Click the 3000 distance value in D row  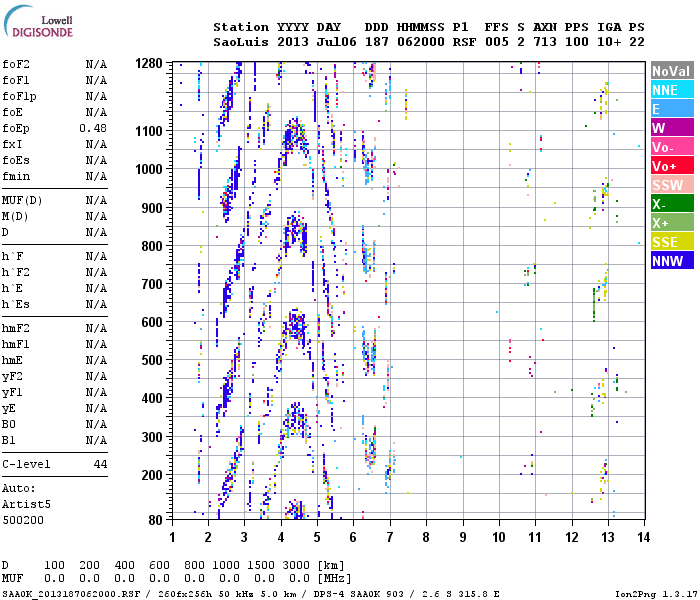[x=296, y=565]
